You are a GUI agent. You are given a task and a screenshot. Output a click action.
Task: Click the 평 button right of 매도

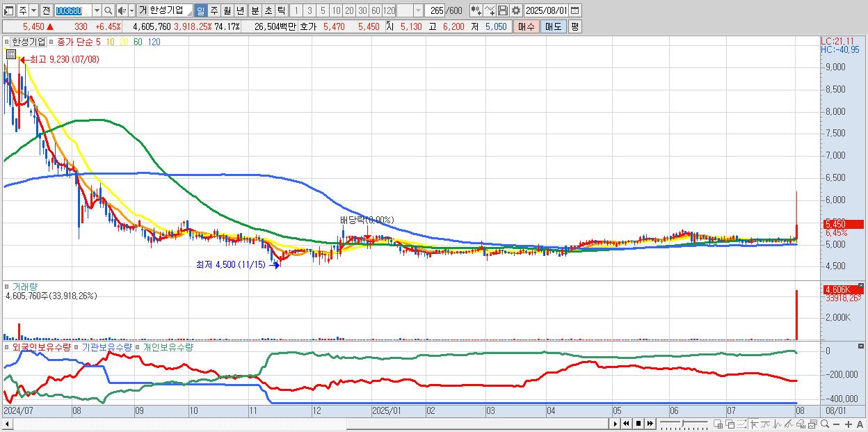[574, 26]
